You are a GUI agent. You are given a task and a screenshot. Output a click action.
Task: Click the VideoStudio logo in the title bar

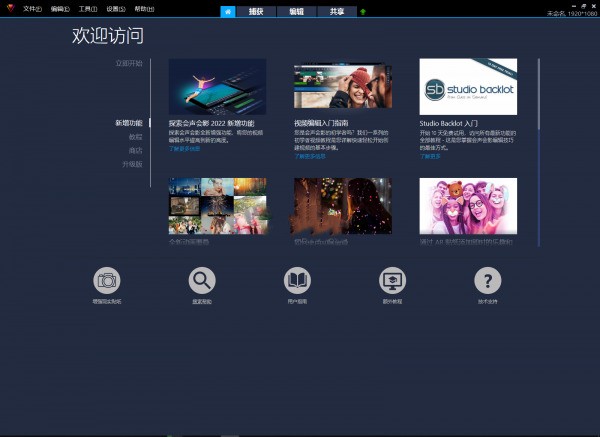tap(9, 9)
